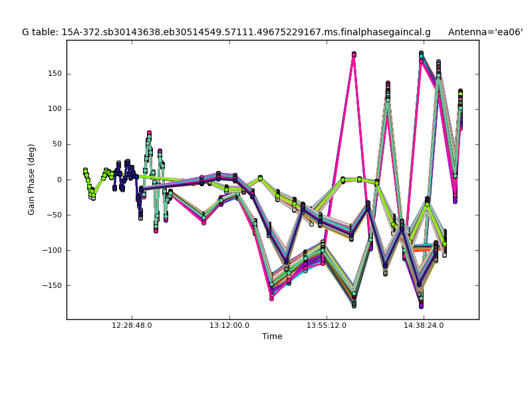Click the 0 y-axis tick label

point(58,180)
